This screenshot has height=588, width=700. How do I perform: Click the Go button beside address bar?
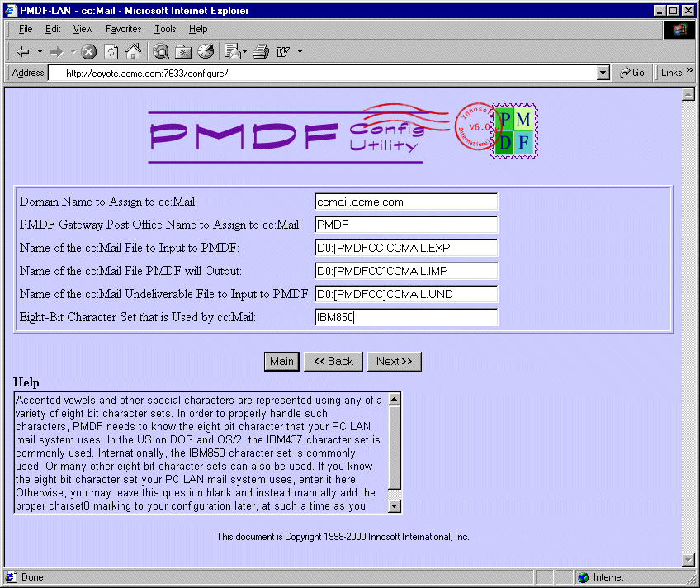point(632,73)
